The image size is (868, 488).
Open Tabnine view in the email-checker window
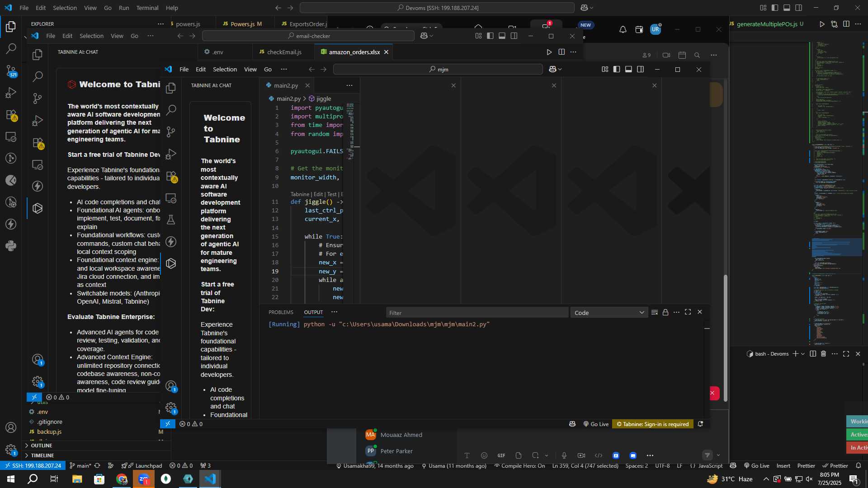[38, 208]
